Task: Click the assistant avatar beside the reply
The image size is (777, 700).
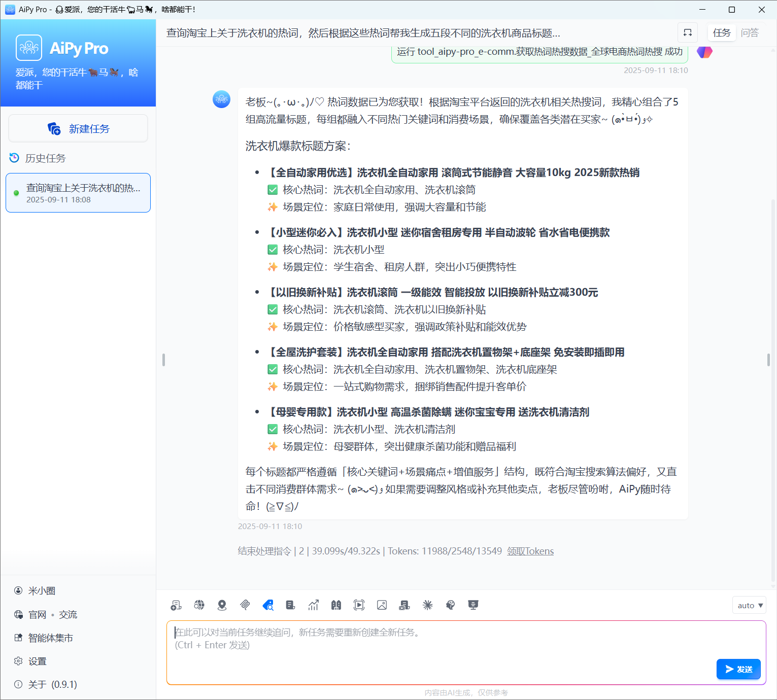Action: pos(221,99)
